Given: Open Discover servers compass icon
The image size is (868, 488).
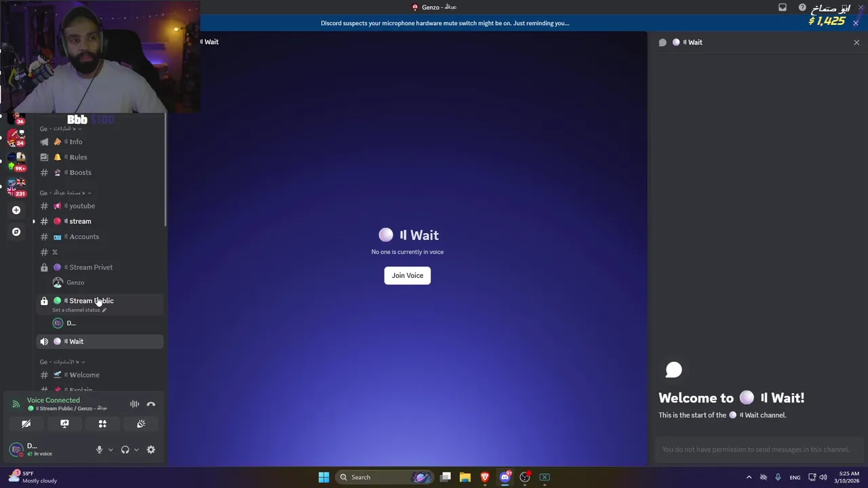Looking at the screenshot, I should [16, 232].
